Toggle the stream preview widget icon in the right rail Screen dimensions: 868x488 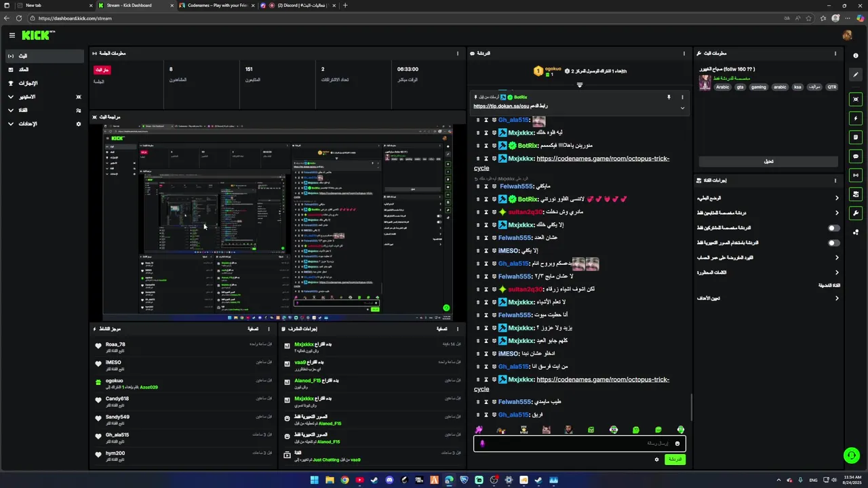coord(856,100)
